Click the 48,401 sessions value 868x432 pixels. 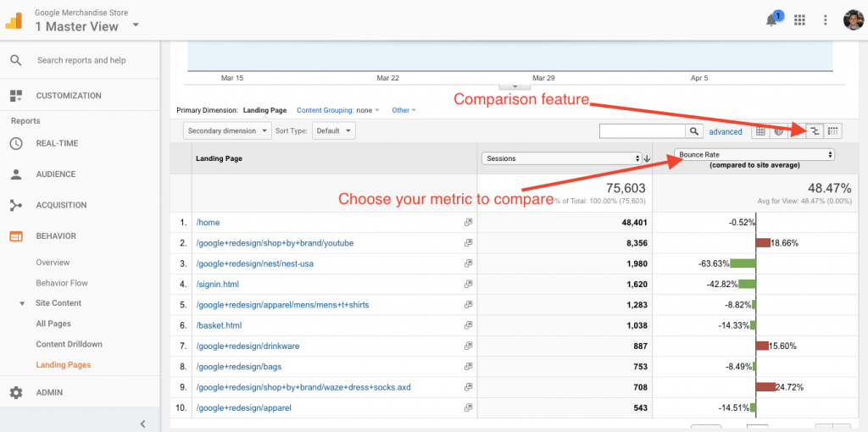click(633, 223)
